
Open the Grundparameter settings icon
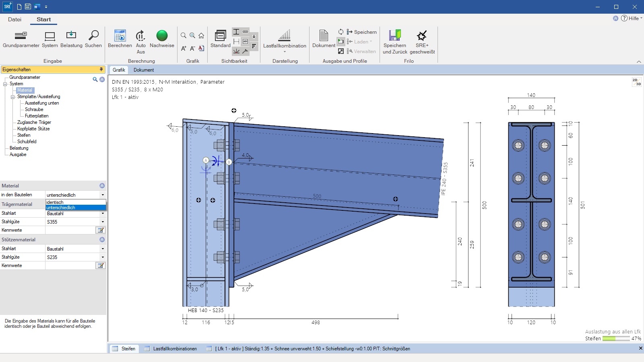point(21,36)
